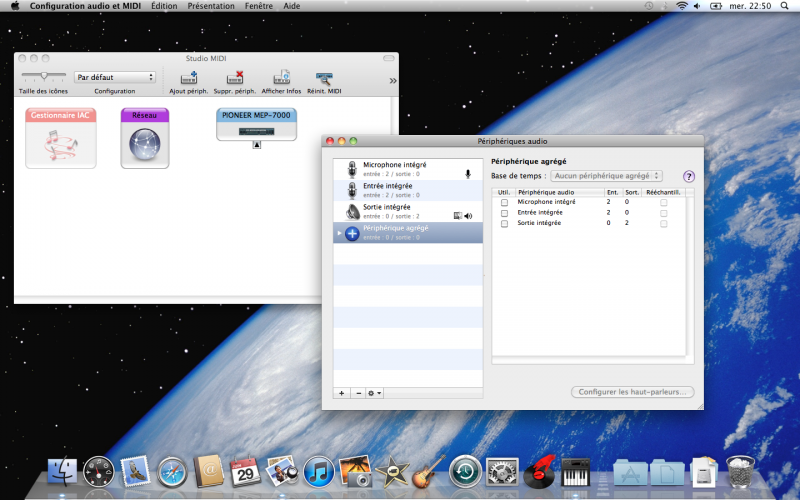Enable the Microphone intégré Util. checkbox
Screen dimensions: 800x500
pyautogui.click(x=504, y=202)
